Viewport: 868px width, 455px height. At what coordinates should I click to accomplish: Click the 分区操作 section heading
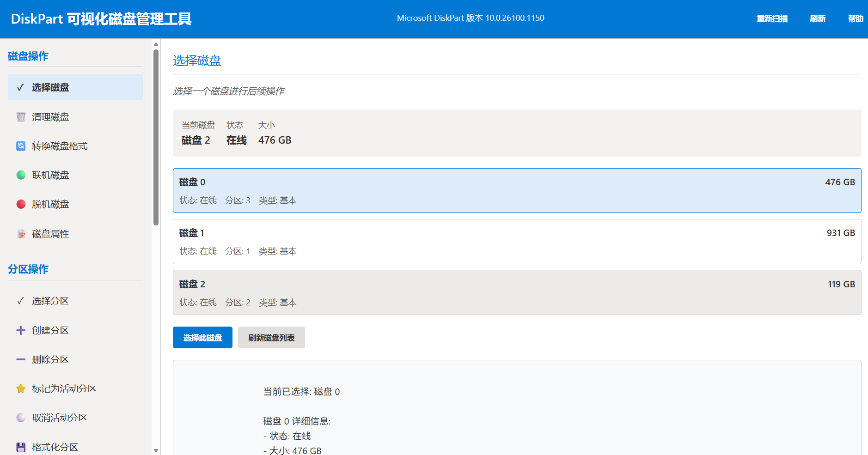(28, 269)
